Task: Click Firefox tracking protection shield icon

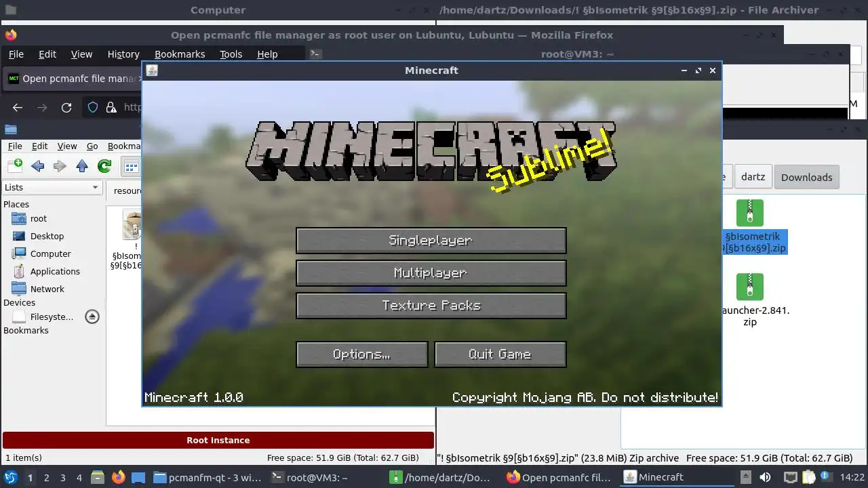Action: tap(94, 107)
